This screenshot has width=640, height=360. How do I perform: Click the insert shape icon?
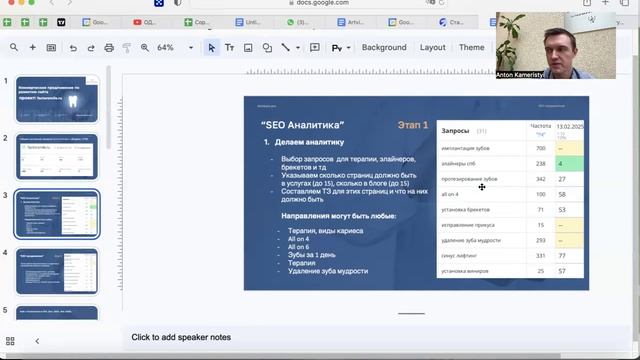[267, 48]
